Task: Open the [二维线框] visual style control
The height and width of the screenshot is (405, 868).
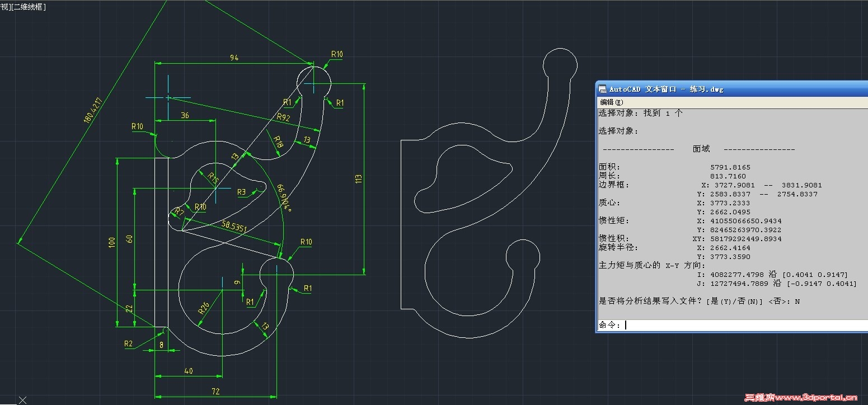Action: pos(29,7)
